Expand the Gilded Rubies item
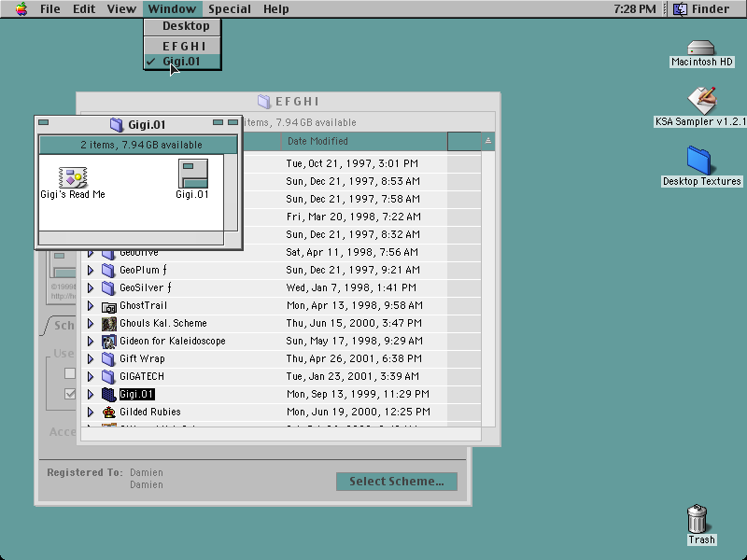The height and width of the screenshot is (560, 747). click(x=91, y=412)
